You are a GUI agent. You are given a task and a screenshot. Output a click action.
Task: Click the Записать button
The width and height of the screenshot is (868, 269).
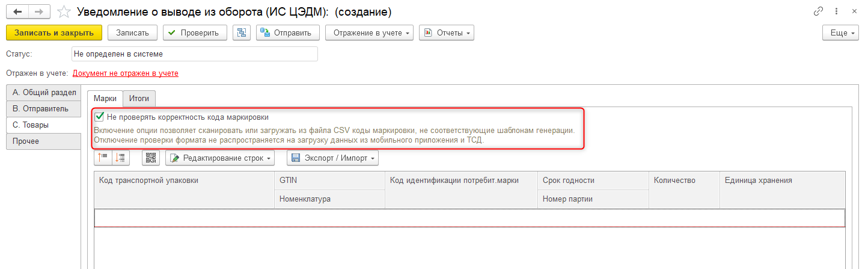(x=132, y=32)
